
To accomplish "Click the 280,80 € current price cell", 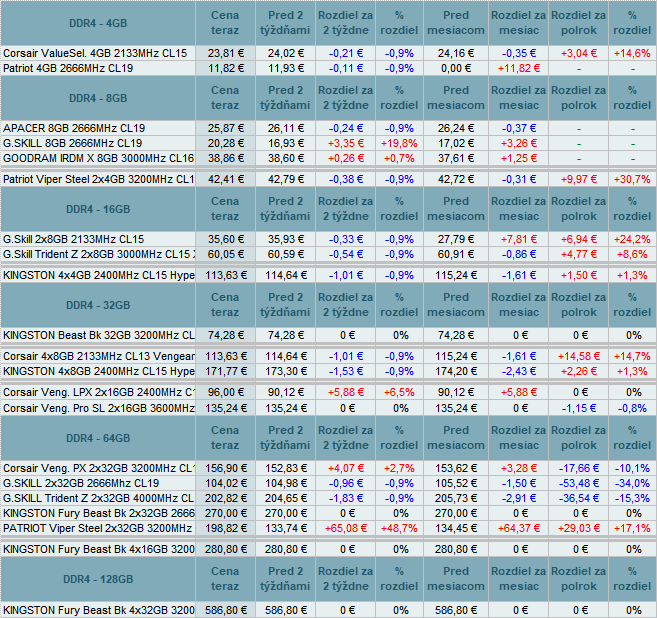I will (226, 549).
